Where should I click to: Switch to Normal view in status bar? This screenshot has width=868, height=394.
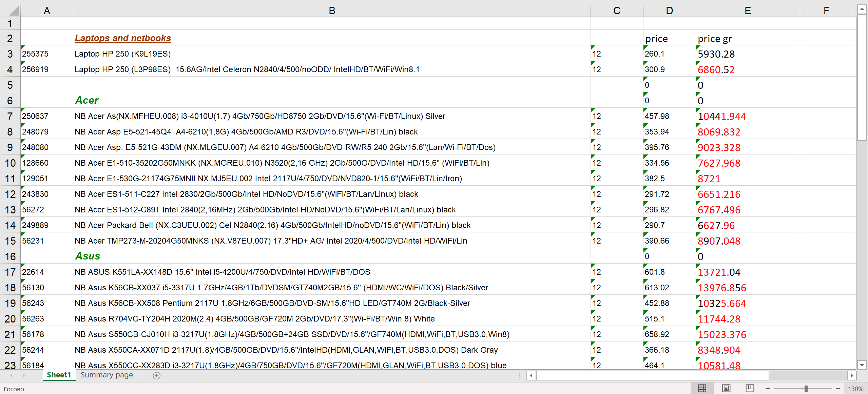[702, 388]
